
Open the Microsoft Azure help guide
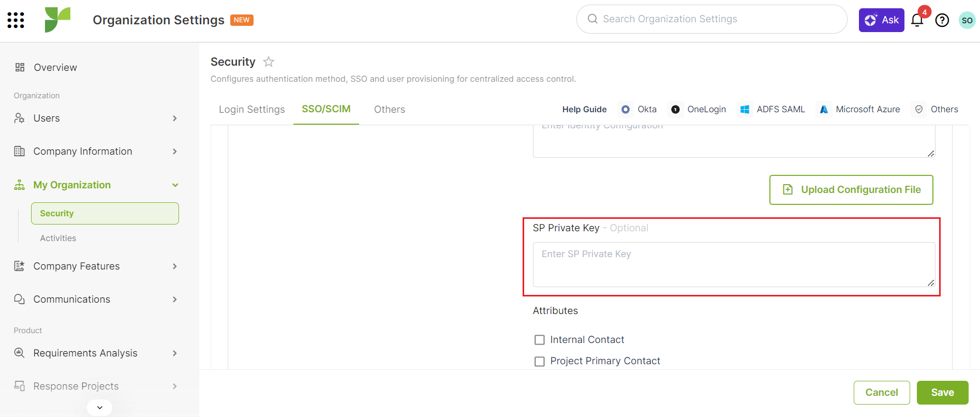tap(860, 109)
